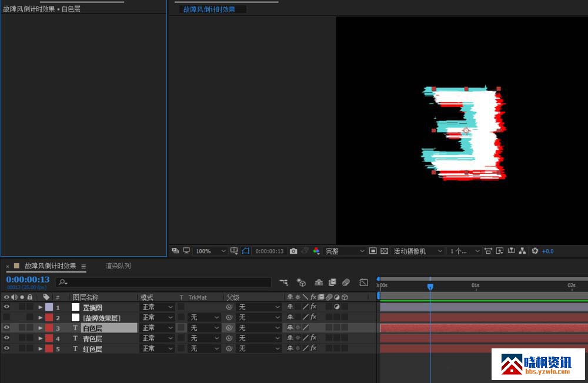This screenshot has width=588, height=383.
Task: Expand the 置换图 layer properties
Action: 40,307
